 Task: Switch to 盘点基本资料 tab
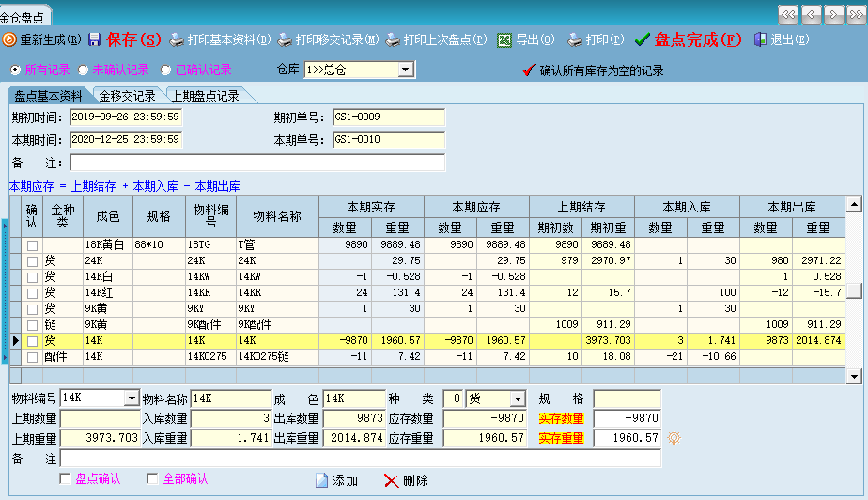point(48,96)
